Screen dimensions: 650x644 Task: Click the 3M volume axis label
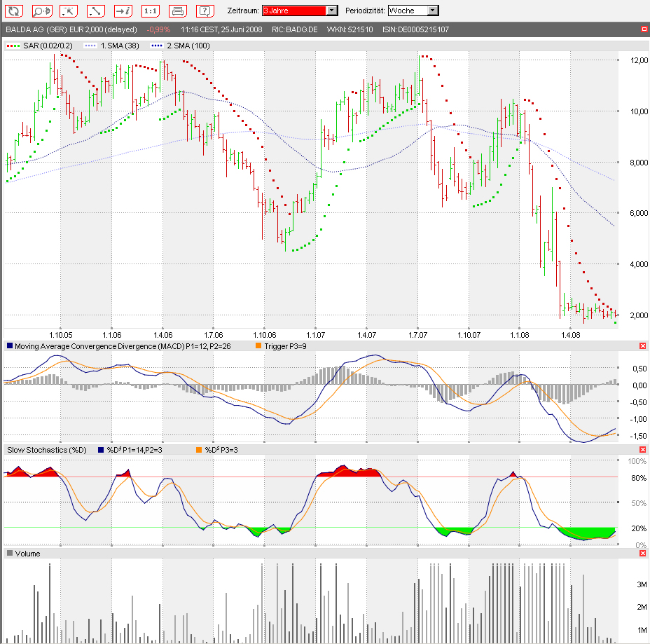point(642,584)
